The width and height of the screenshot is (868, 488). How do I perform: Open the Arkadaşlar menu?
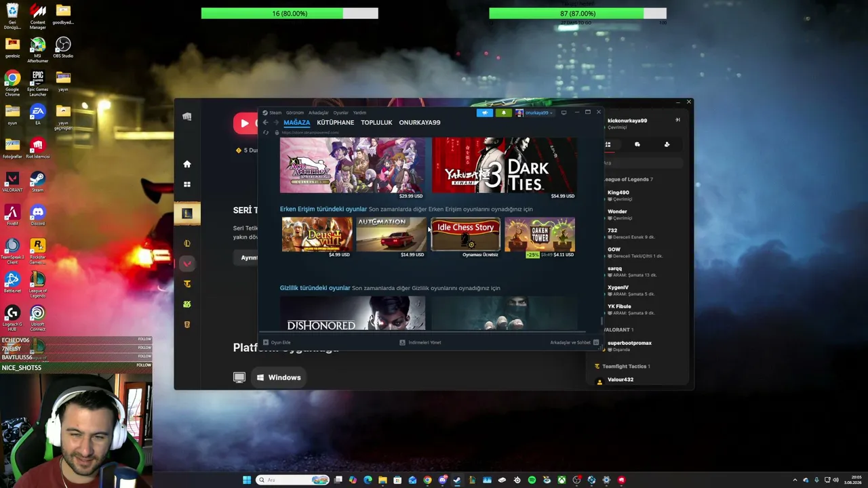click(319, 113)
